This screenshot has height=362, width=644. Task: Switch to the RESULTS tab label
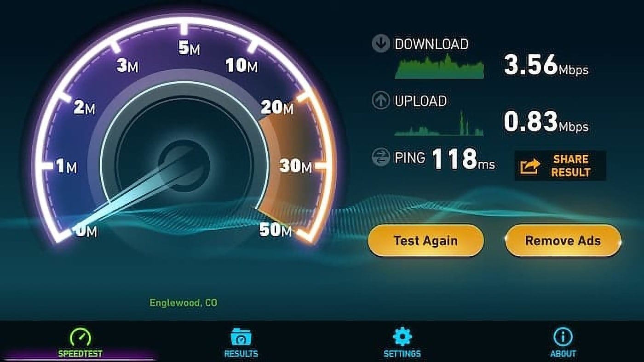pos(241,354)
